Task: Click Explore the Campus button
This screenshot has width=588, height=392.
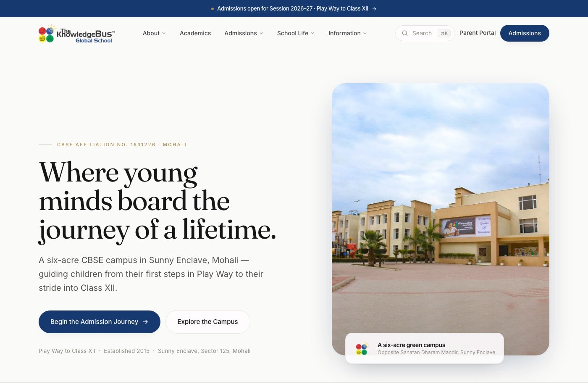Action: tap(208, 322)
